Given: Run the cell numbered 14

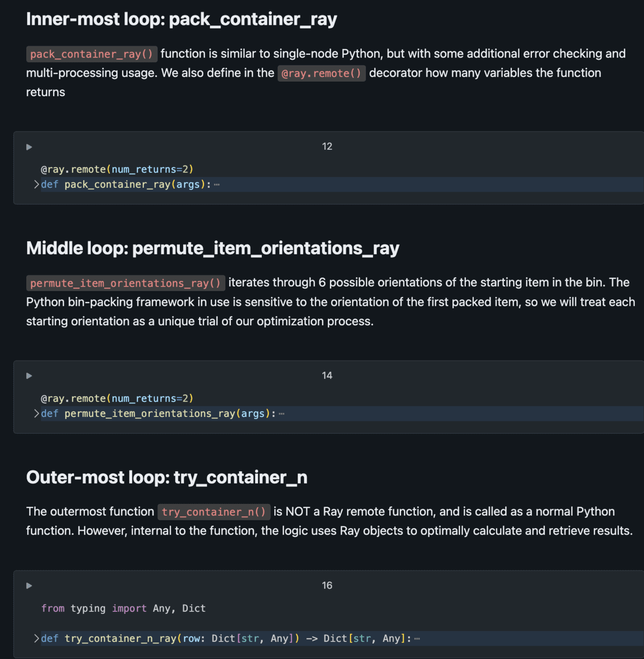Looking at the screenshot, I should point(30,376).
